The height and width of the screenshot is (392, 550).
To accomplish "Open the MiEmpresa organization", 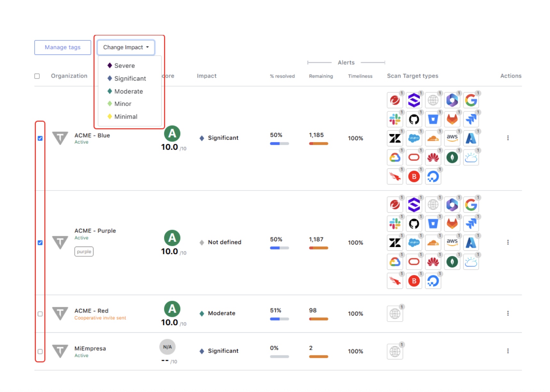I will click(x=90, y=348).
